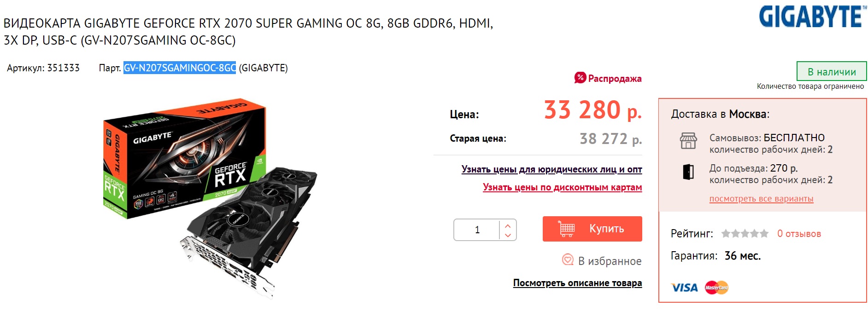Image resolution: width=868 pixels, height=311 pixels.
Task: Open product description link
Action: tap(577, 283)
